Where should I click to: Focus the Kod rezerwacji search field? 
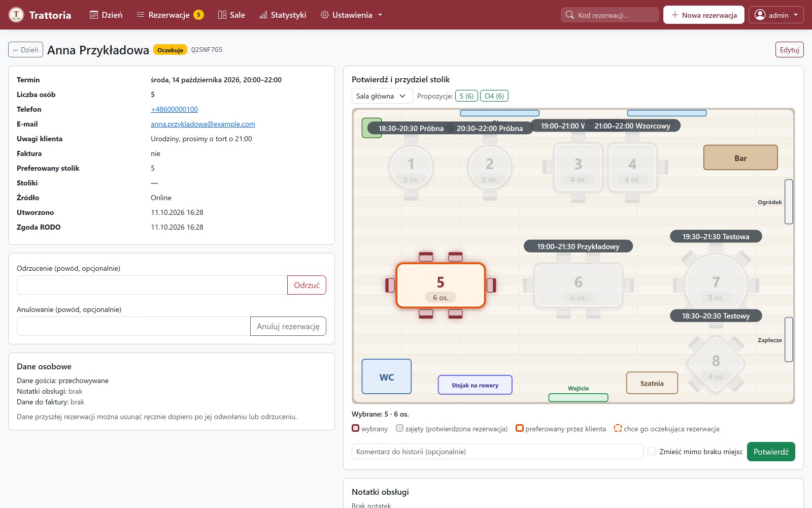610,15
